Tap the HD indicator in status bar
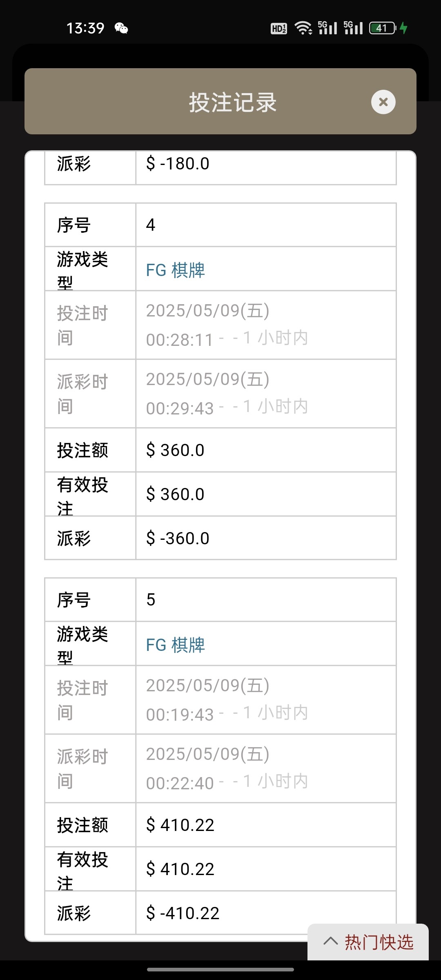Screen dimensions: 441x980 (279, 28)
